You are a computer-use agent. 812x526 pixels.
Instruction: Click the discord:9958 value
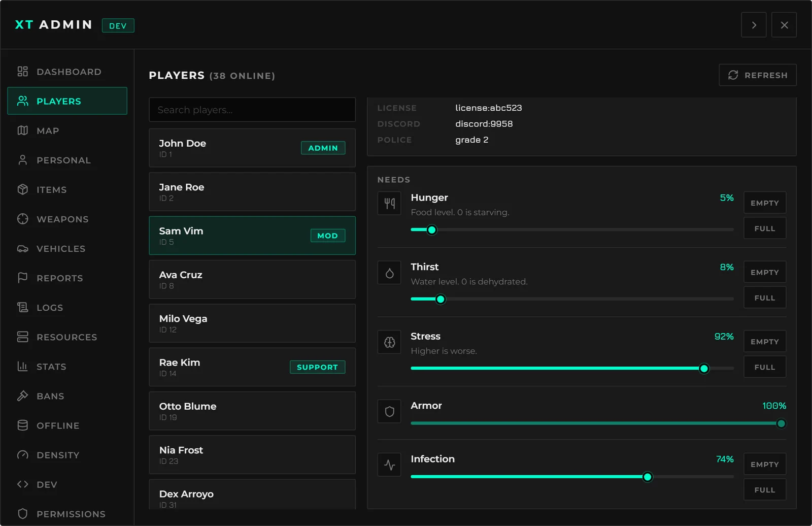coord(484,124)
